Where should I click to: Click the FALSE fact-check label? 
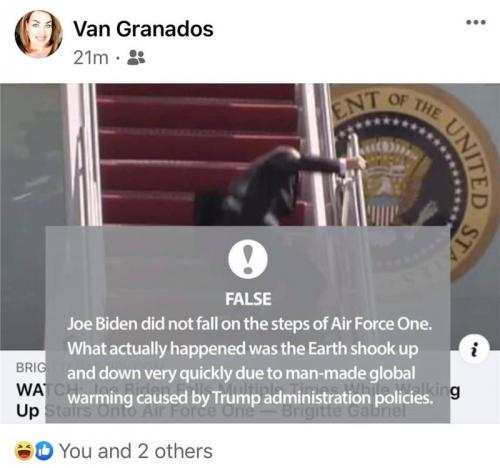pos(248,299)
